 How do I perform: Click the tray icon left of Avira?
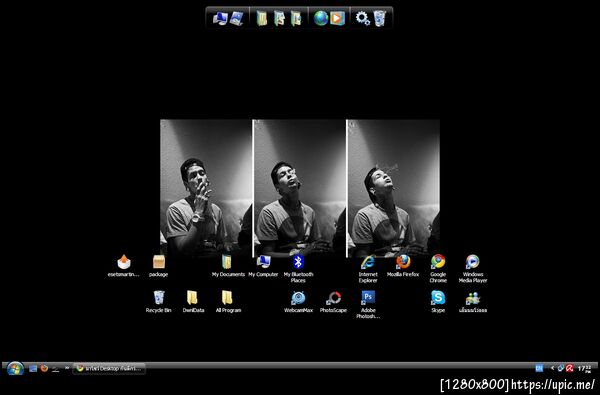click(x=561, y=368)
